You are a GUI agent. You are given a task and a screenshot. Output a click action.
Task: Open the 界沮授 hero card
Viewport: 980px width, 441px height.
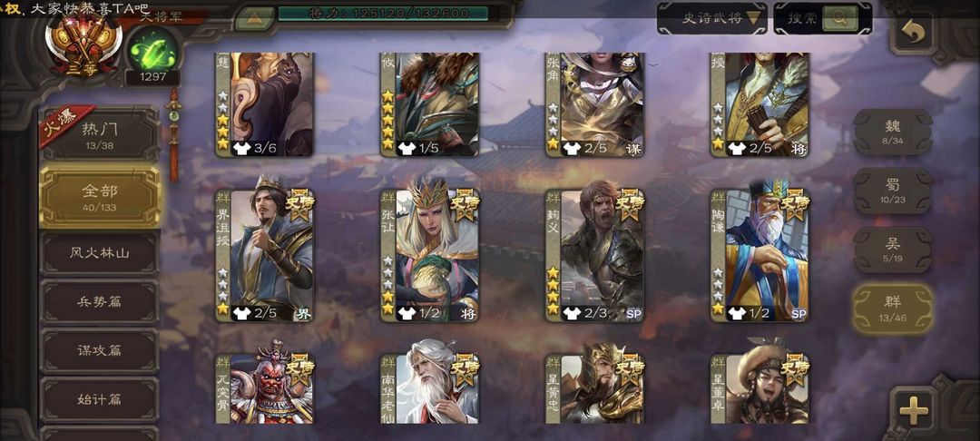[265, 256]
